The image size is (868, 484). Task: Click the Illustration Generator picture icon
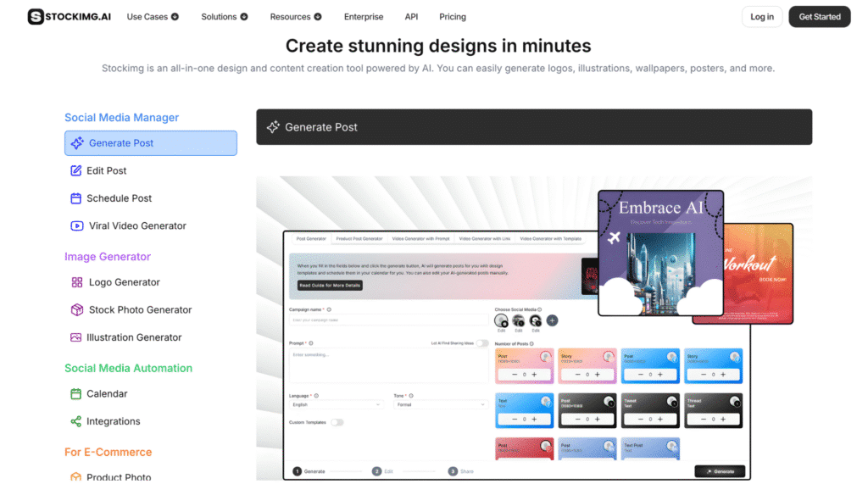point(75,337)
